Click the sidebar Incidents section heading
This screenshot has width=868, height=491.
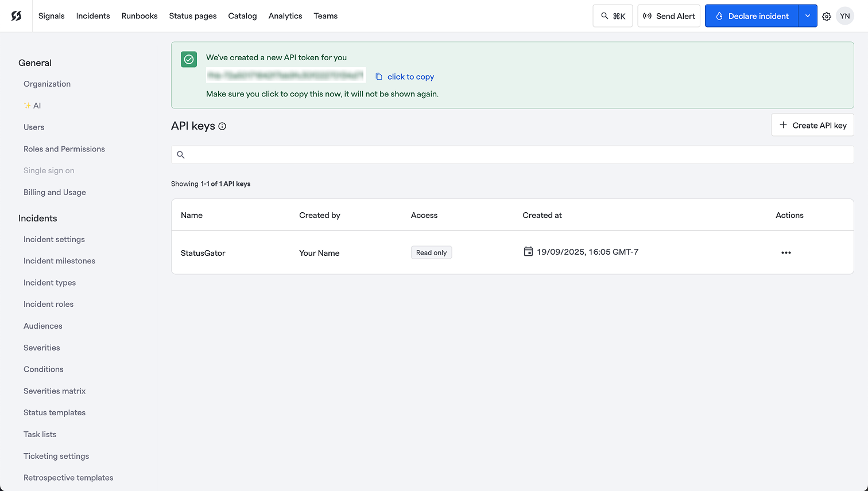(38, 219)
